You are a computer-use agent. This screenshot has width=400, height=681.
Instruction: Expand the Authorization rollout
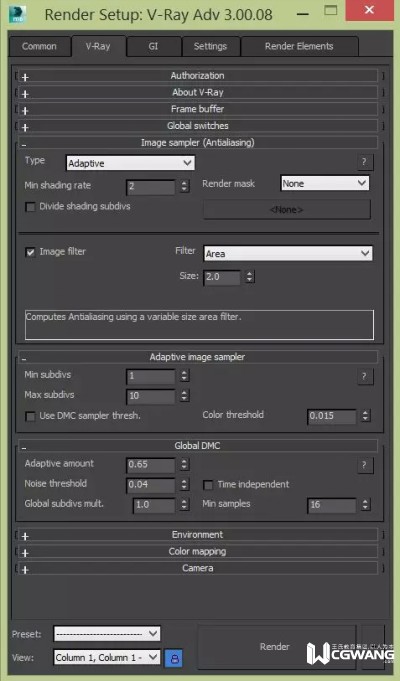198,76
